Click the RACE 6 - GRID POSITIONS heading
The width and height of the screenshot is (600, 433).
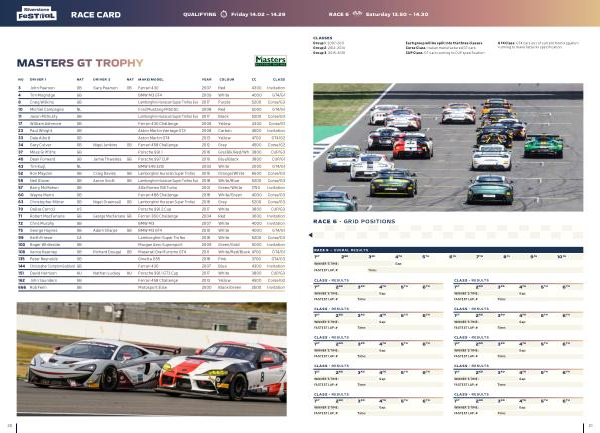coord(354,221)
